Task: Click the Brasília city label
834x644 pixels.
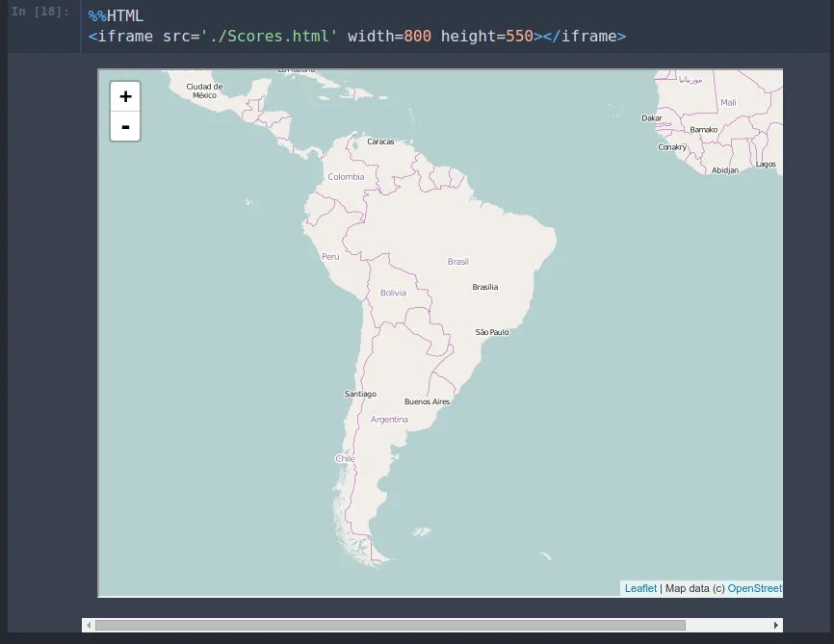Action: coord(485,287)
